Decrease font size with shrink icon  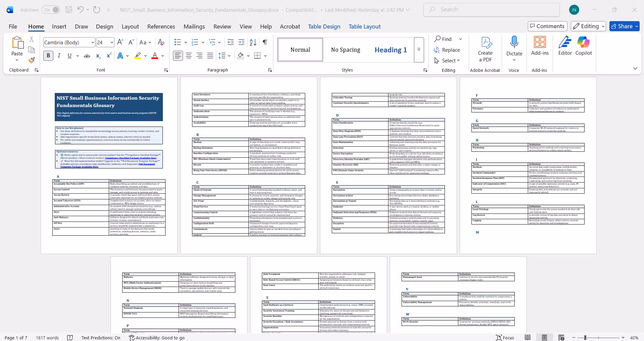[131, 42]
